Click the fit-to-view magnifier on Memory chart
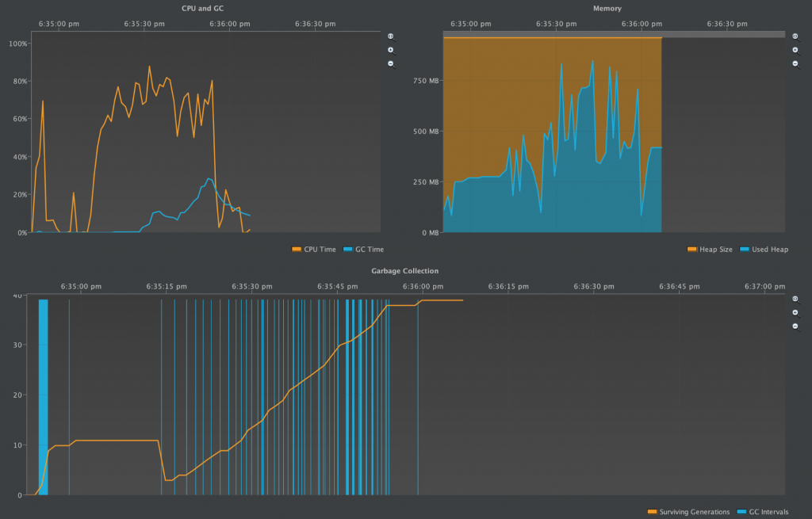This screenshot has height=519, width=812. (x=795, y=36)
